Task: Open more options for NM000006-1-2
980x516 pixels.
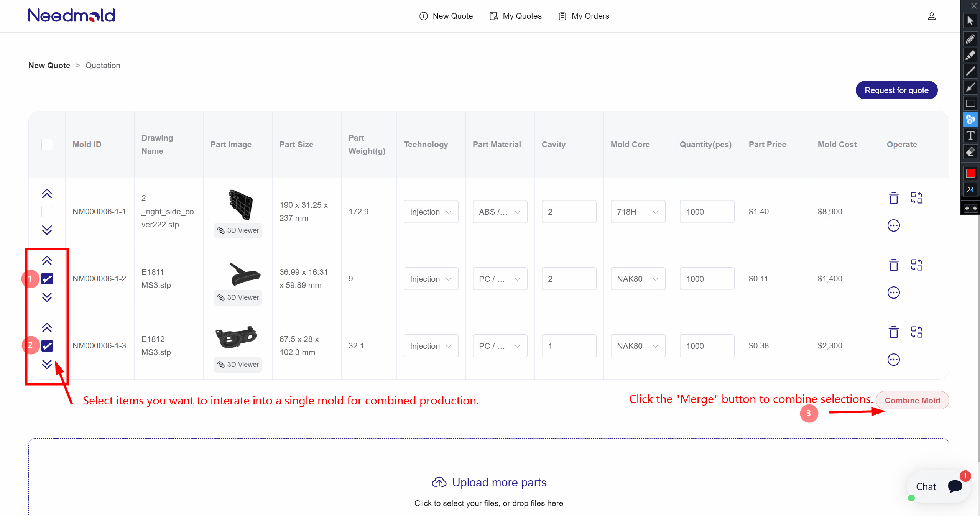Action: click(x=894, y=293)
